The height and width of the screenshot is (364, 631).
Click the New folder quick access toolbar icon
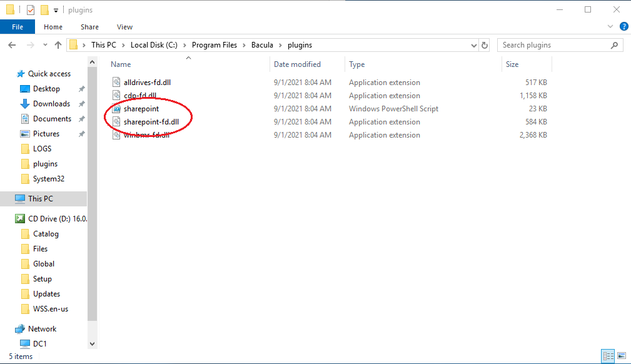tap(44, 9)
